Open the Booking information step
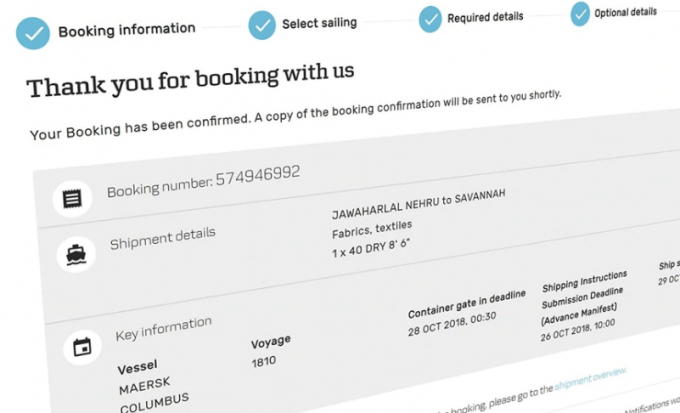 tap(127, 30)
